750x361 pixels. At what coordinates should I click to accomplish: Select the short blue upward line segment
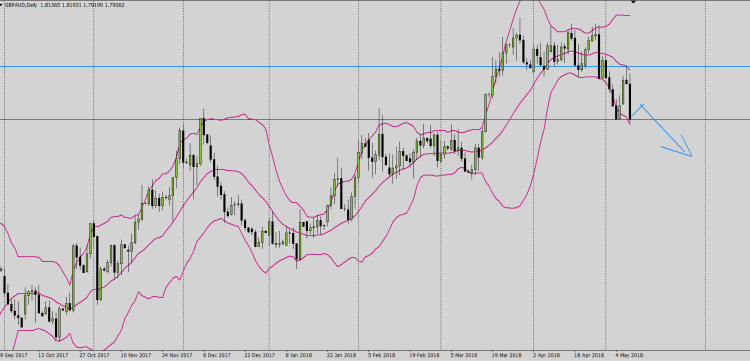pos(637,111)
